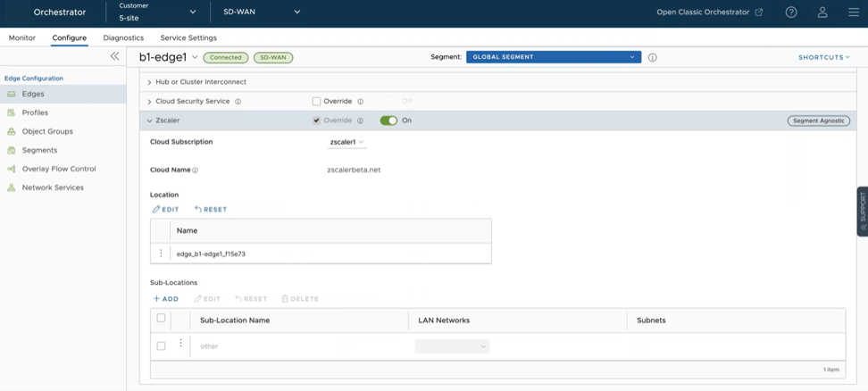Select Profiles in the sidebar
Screen dimensions: 868x391
35,112
